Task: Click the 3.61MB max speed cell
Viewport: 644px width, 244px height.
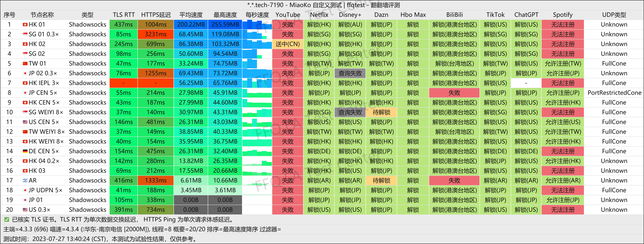Action: 225,190
